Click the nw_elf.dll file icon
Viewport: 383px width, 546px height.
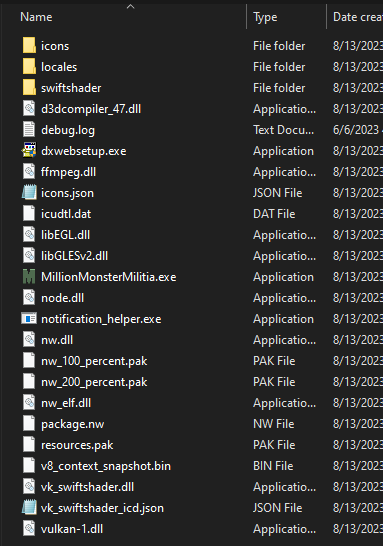[x=29, y=403]
